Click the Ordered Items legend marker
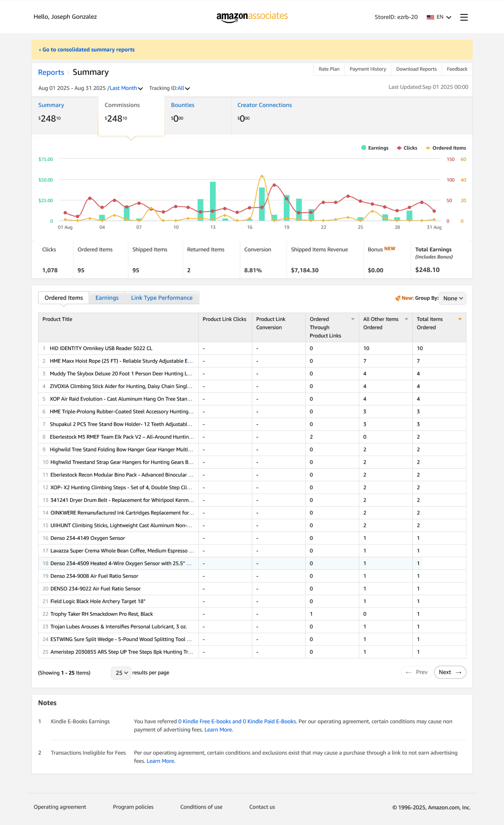 coord(428,148)
